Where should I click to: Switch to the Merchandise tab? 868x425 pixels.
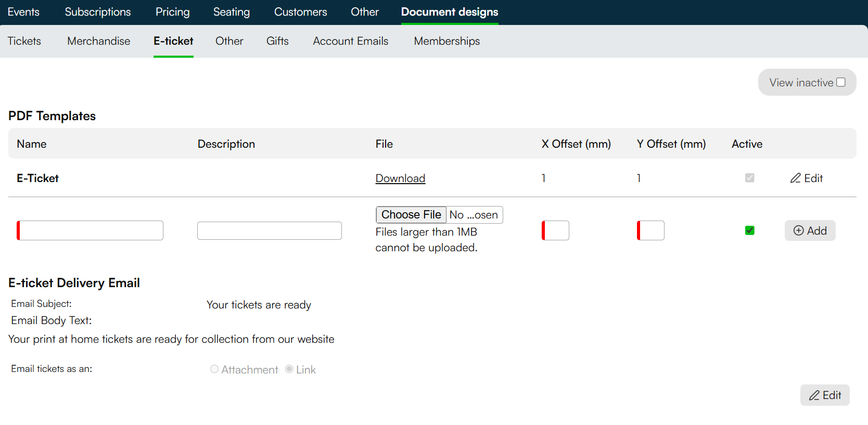point(99,41)
